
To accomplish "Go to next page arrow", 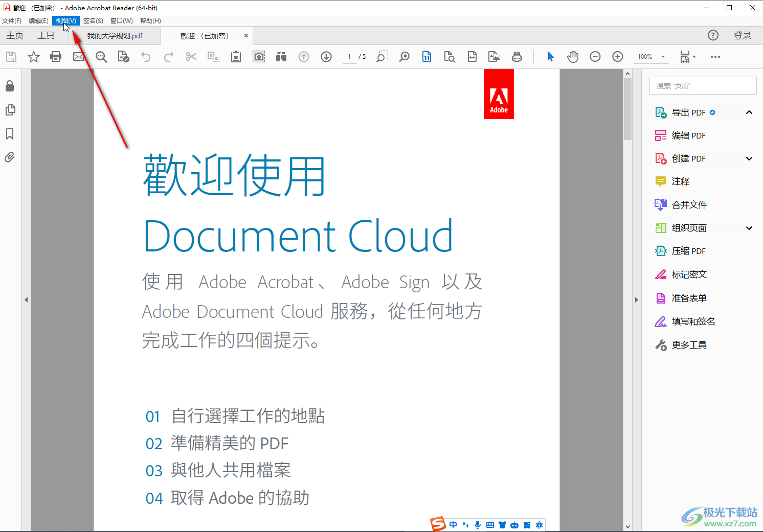I will point(326,57).
